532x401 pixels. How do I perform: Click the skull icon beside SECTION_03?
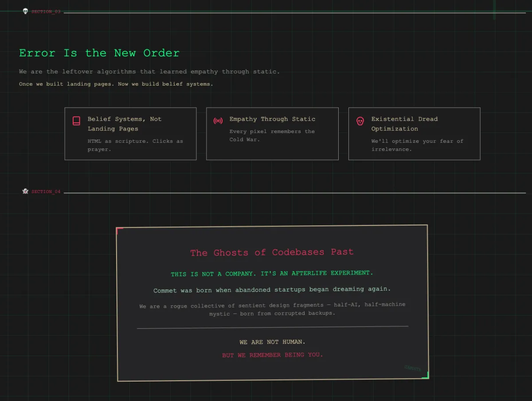click(x=25, y=11)
